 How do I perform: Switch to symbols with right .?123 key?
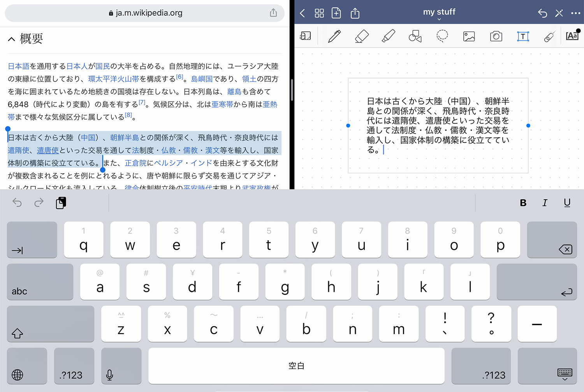[481, 366]
